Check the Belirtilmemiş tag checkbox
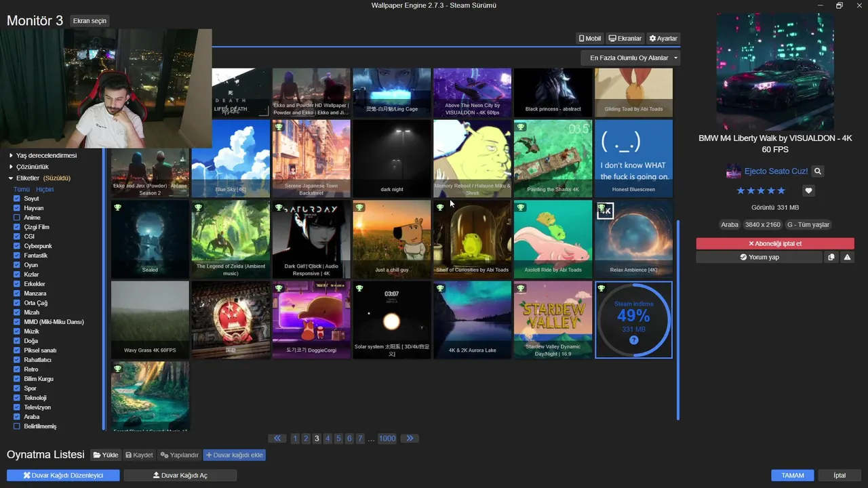868x488 pixels. tap(17, 426)
